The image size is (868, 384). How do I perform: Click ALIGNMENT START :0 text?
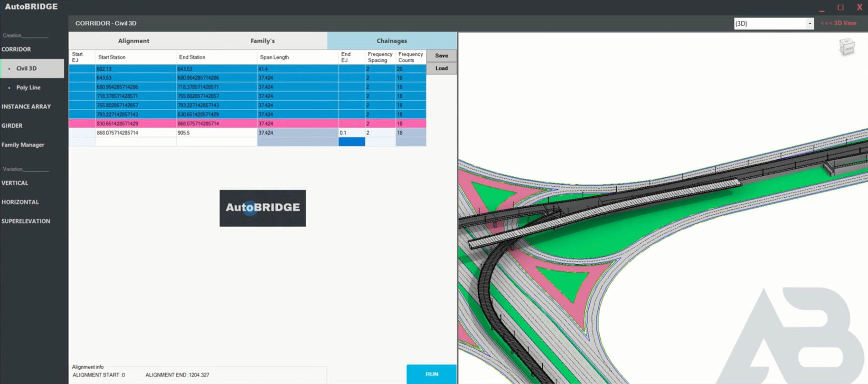pos(99,375)
